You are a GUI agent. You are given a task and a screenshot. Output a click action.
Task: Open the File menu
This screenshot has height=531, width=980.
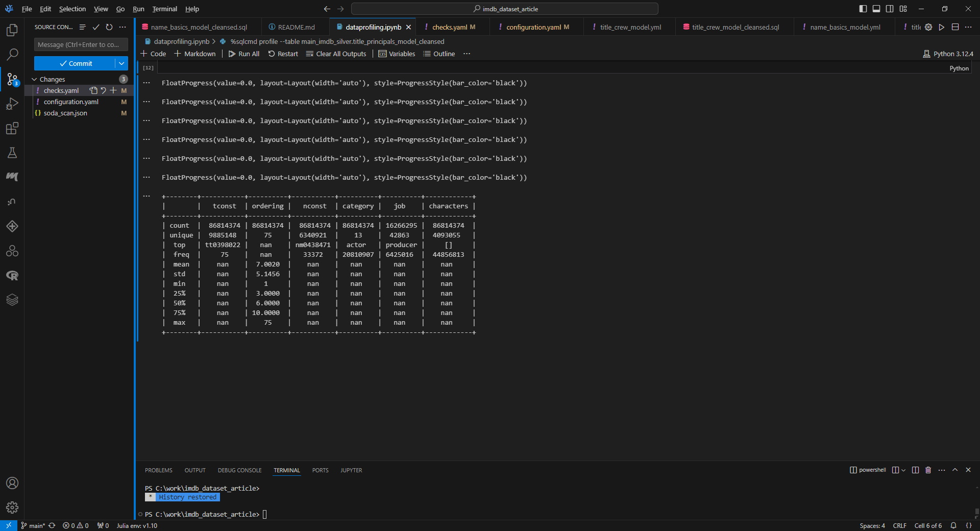click(27, 9)
